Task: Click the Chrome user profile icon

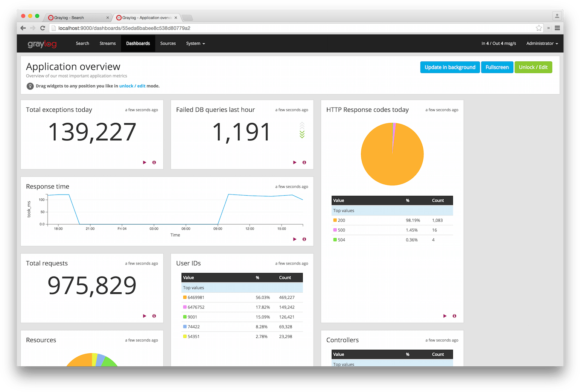Action: tap(557, 16)
